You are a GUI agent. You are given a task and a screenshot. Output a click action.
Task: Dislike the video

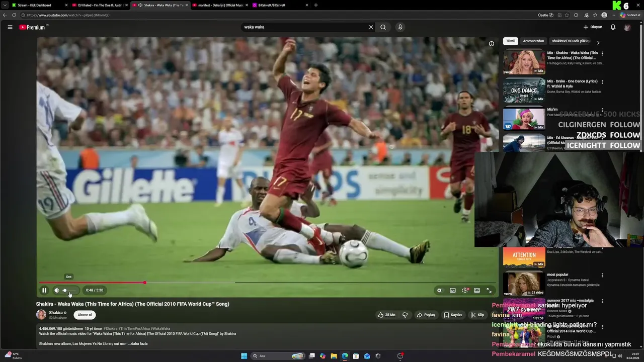[405, 315]
